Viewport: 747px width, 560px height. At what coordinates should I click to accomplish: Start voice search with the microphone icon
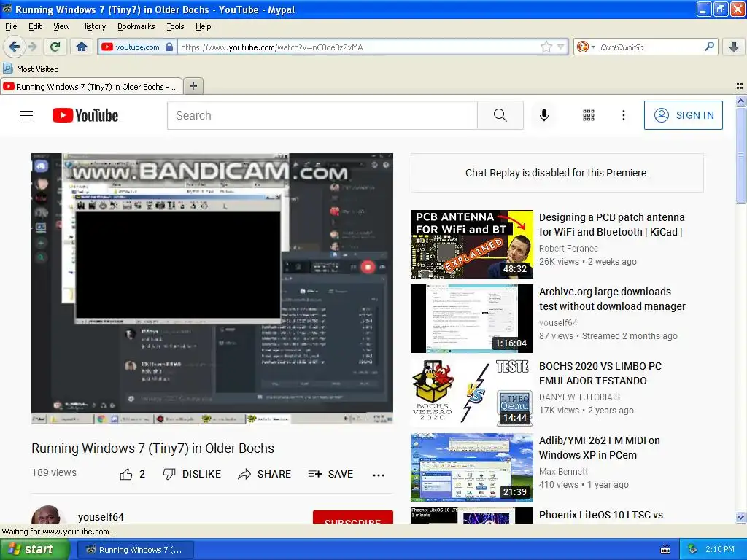coord(543,115)
